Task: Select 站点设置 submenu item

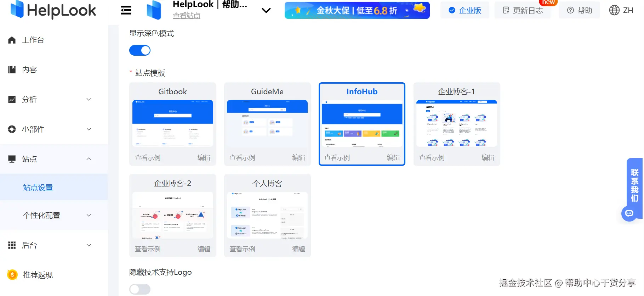Action: tap(54, 187)
